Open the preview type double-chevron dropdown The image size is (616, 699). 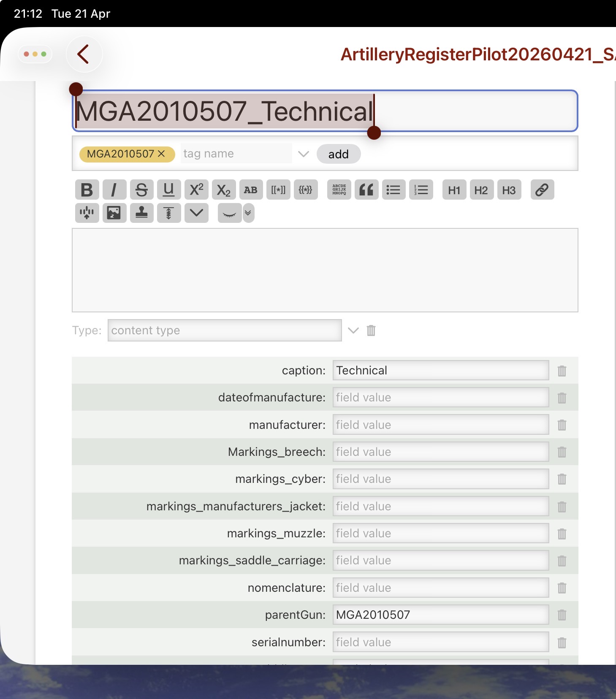coord(248,213)
